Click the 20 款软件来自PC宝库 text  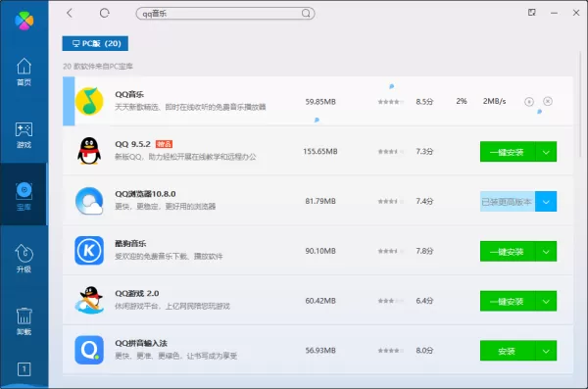(98, 67)
